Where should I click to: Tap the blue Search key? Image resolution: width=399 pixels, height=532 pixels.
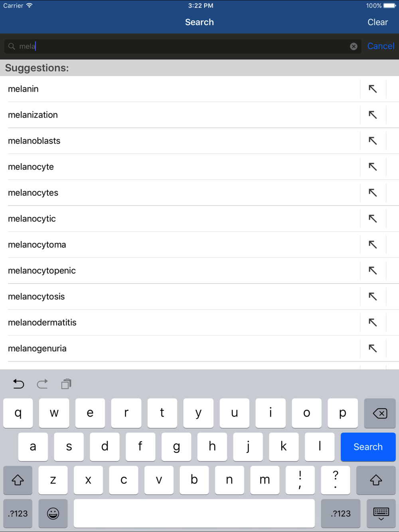[368, 447]
